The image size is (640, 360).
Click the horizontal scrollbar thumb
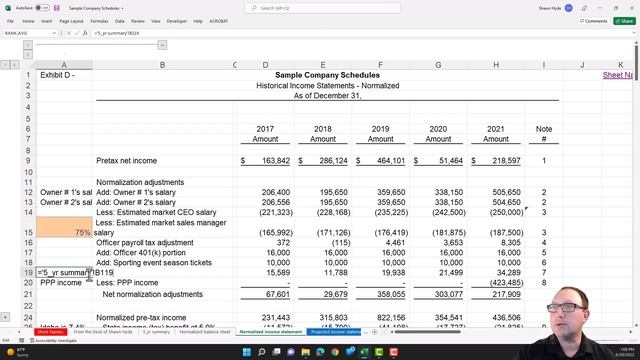pyautogui.click(x=427, y=332)
